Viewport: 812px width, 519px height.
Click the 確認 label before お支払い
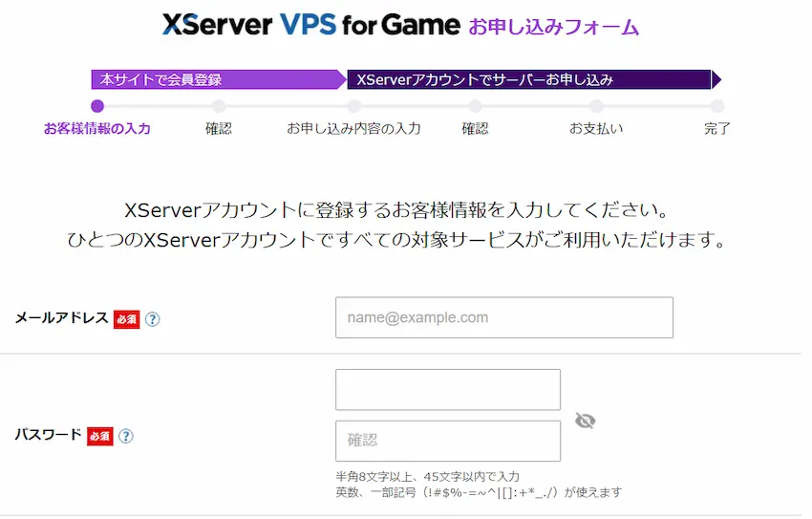[x=475, y=128]
